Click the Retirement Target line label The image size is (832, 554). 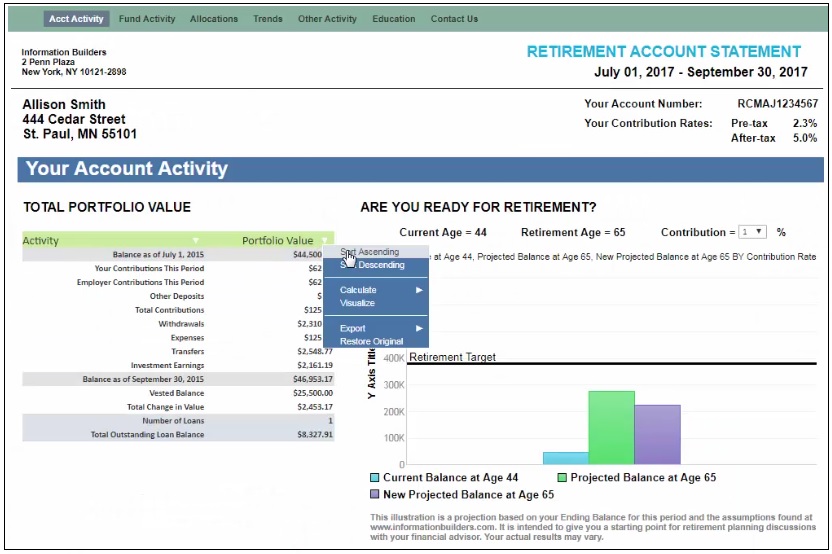[453, 357]
